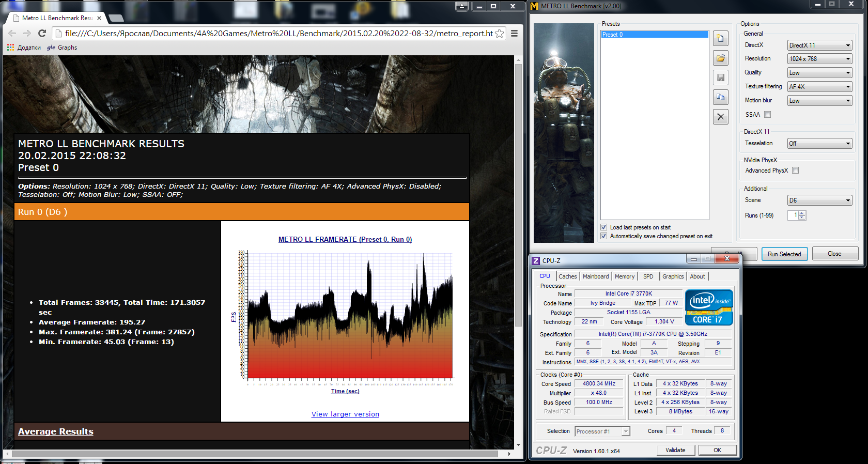This screenshot has height=464, width=868.
Task: Expand the Texture filtering dropdown
Action: coord(819,87)
